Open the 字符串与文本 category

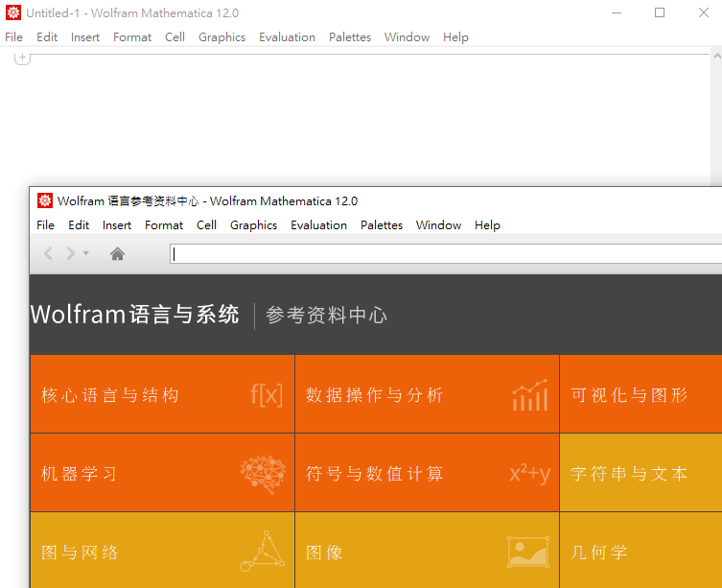coord(640,473)
